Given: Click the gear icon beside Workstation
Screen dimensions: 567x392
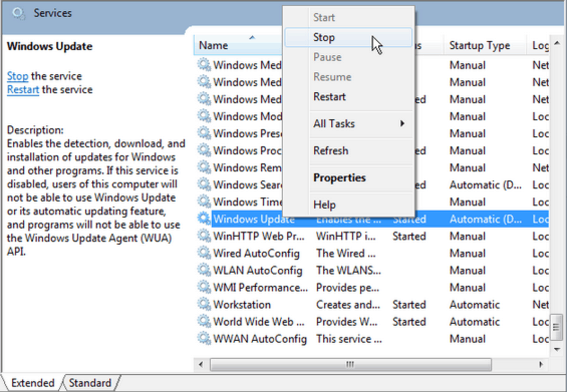Looking at the screenshot, I should 204,305.
